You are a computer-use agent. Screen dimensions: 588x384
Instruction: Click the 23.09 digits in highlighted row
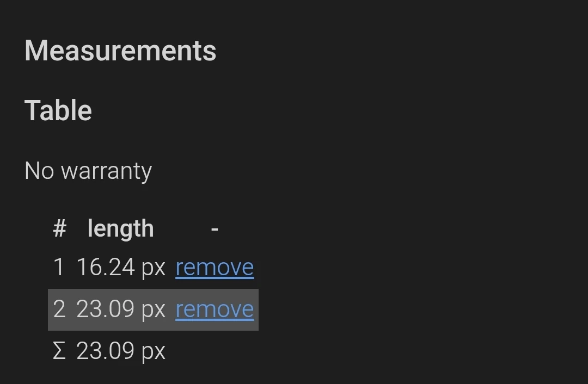(x=106, y=309)
